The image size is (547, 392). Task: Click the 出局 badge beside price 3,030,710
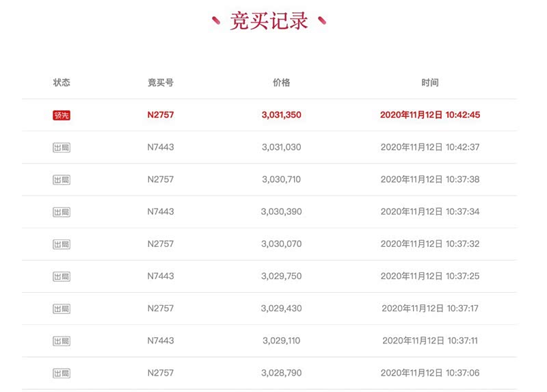pos(62,179)
